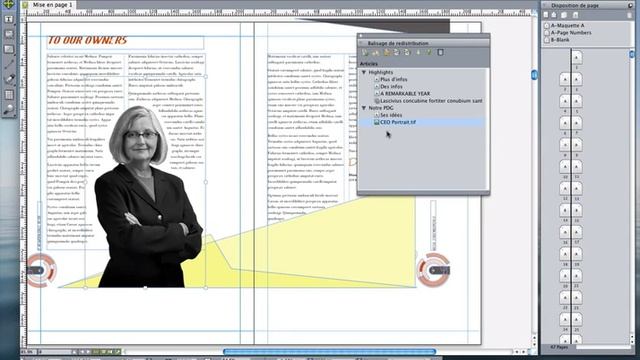Select master page A-Page Numbers
The image size is (640, 360).
click(571, 33)
